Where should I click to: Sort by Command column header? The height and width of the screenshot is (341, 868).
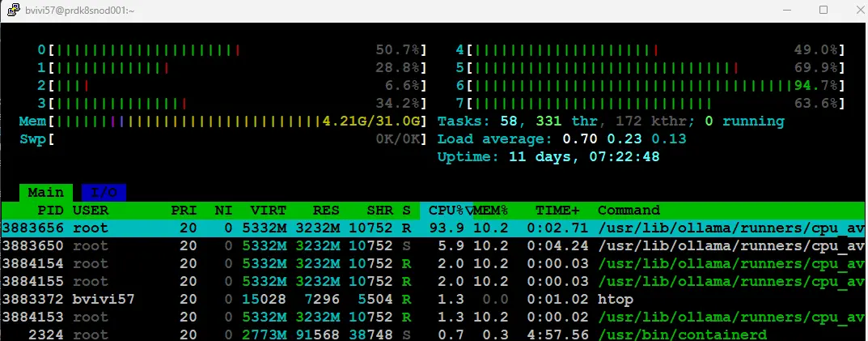click(629, 210)
